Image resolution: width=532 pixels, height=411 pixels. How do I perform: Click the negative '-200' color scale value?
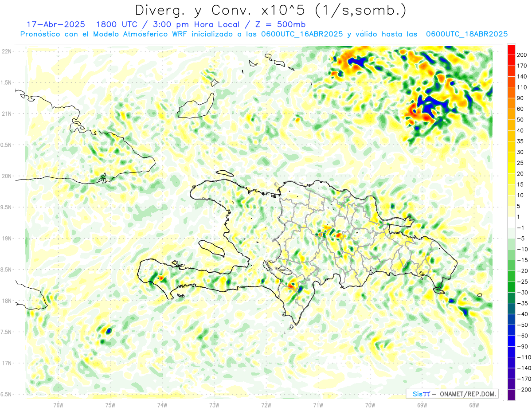pos(524,390)
